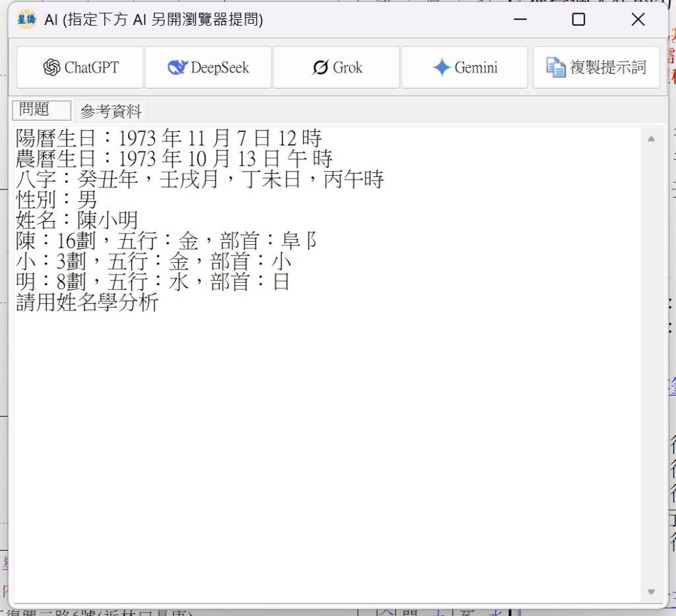This screenshot has height=616, width=676.
Task: Click on the 陽曆生日 line in the prompt
Action: coord(168,138)
